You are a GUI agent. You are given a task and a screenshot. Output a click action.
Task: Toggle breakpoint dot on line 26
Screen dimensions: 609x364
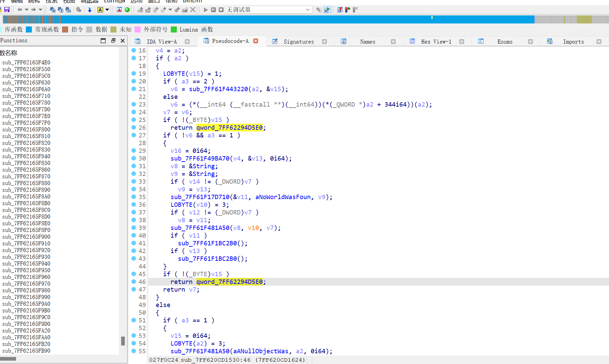pyautogui.click(x=134, y=127)
